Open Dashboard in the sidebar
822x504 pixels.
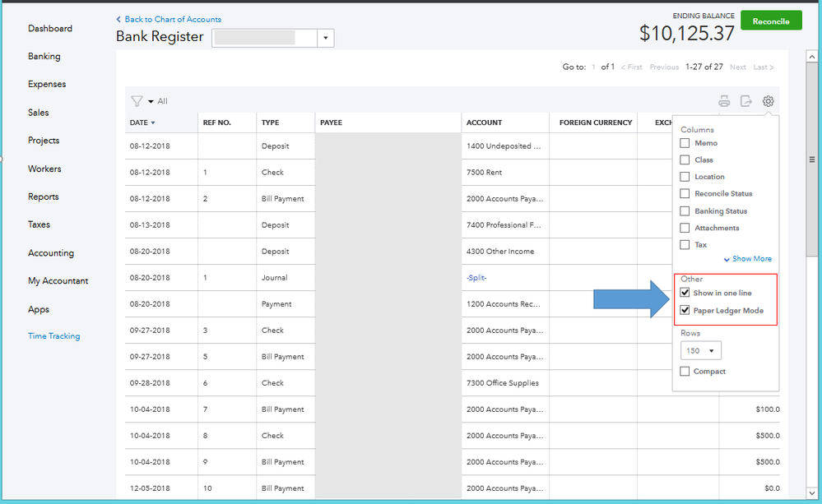(x=50, y=28)
